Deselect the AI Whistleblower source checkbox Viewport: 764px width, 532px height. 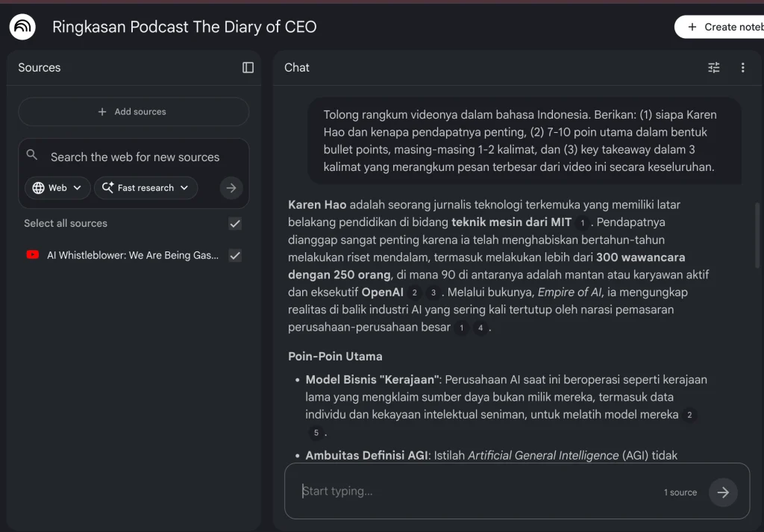234,255
